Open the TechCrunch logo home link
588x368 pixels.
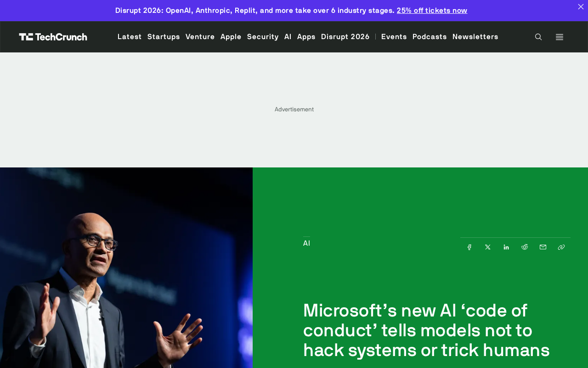53,37
